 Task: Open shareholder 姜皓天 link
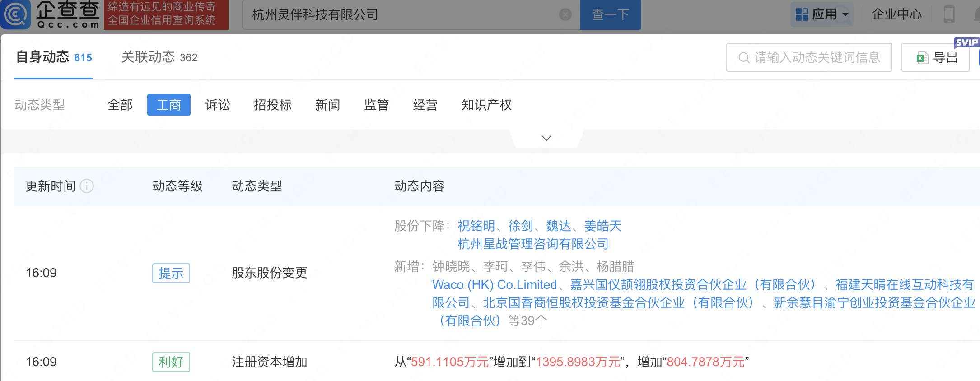point(603,226)
